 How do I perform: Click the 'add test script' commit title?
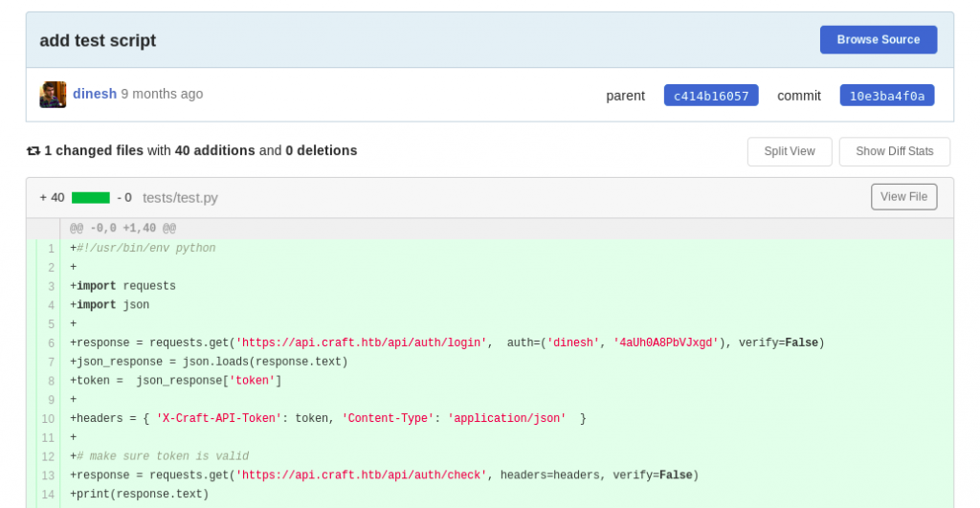98,40
